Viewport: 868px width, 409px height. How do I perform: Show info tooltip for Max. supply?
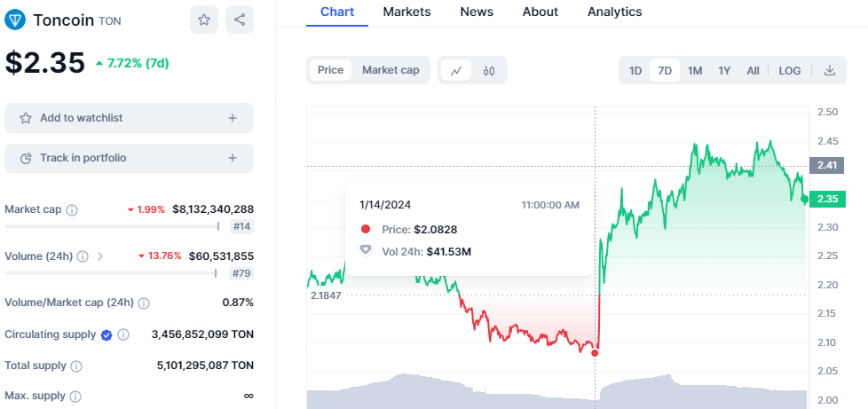tap(75, 397)
